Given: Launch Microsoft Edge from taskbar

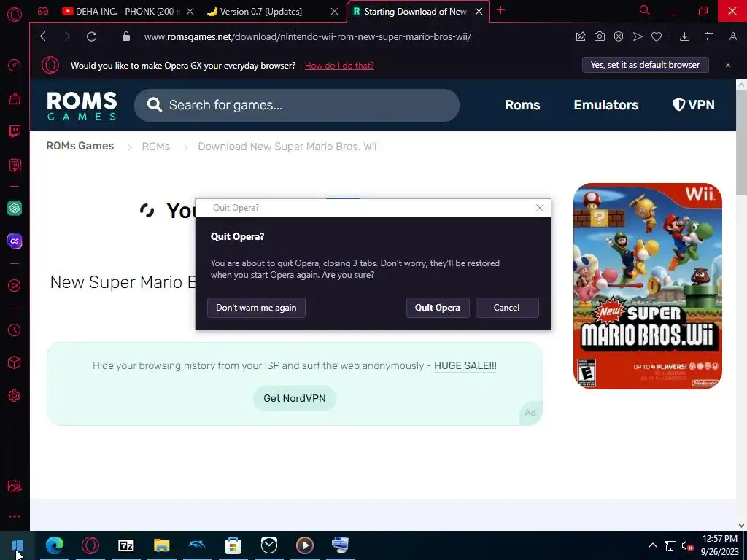Looking at the screenshot, I should 54,545.
